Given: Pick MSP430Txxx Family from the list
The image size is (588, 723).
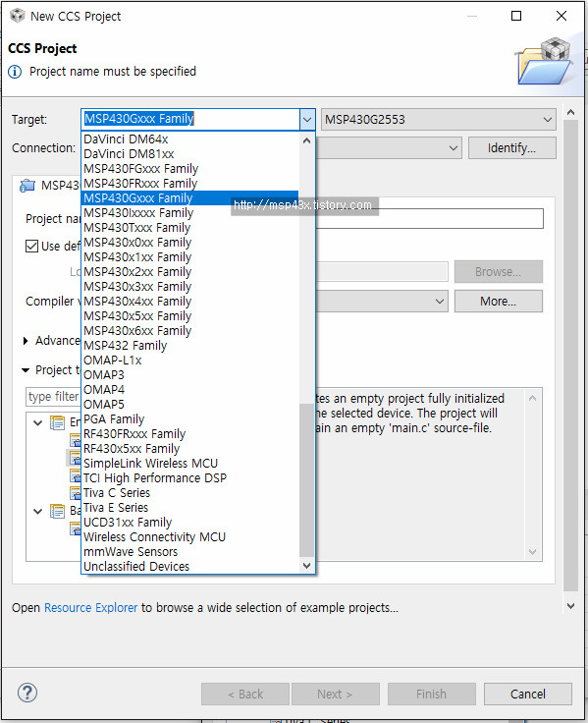Looking at the screenshot, I should coord(189,228).
